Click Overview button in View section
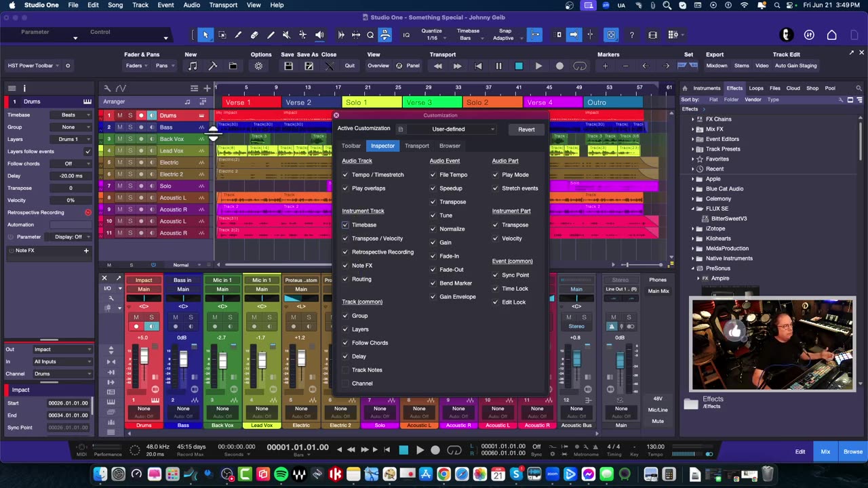Viewport: 868px width, 488px height. 378,66
